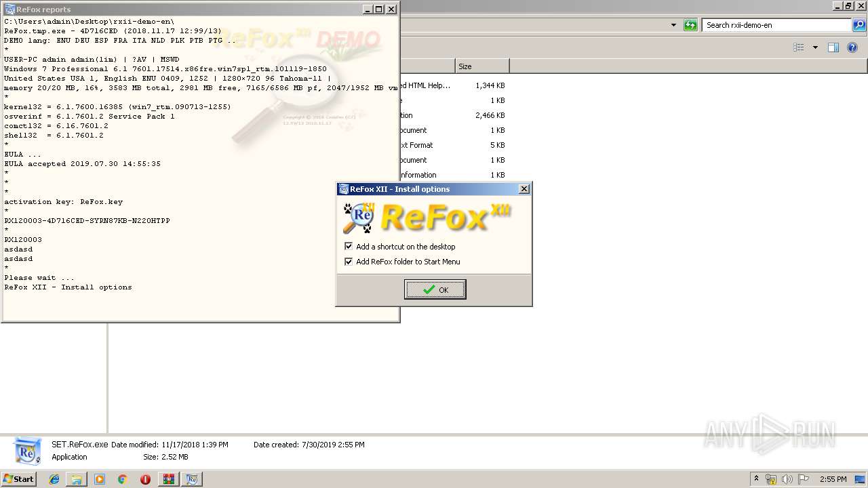Minimize the Explorer window

click(837, 5)
